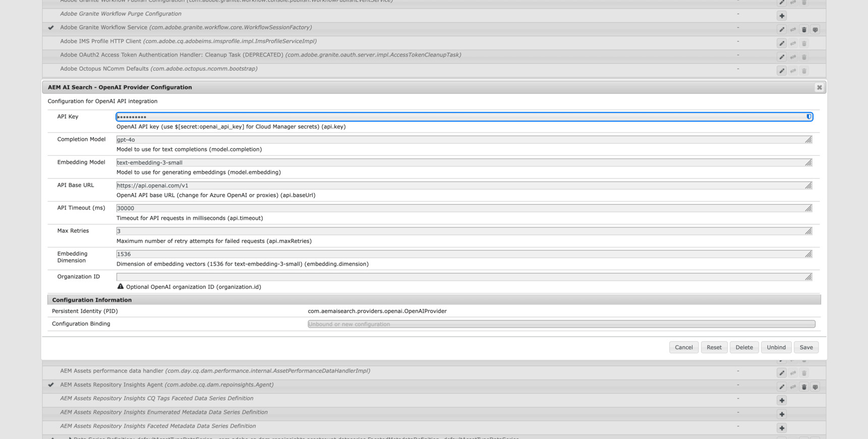Screen dimensions: 868x439
Task: Open AEM Assets performance data handler entry
Action: pos(215,371)
